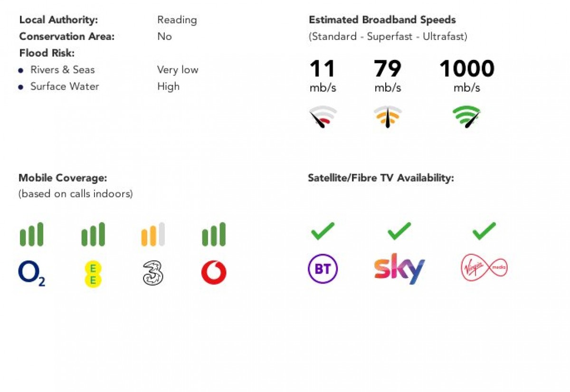Click the O2 network logo

point(32,274)
